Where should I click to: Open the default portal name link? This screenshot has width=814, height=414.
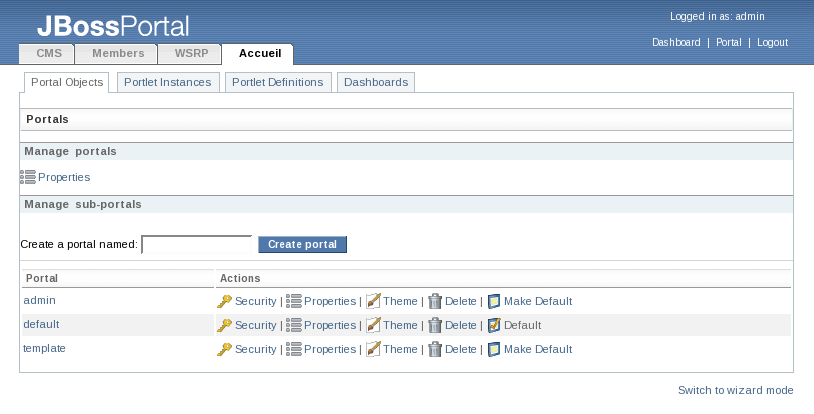tap(41, 324)
